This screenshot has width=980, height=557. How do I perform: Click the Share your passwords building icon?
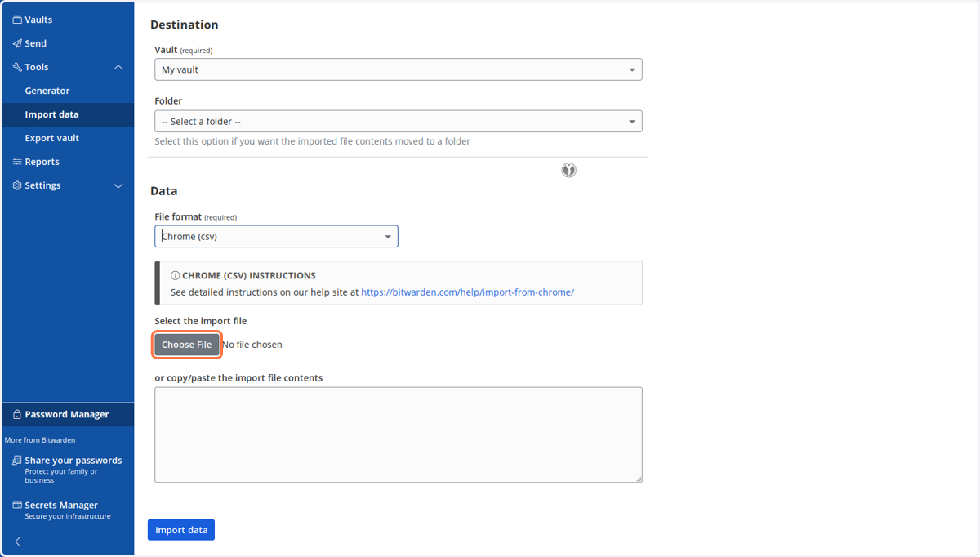pos(17,461)
